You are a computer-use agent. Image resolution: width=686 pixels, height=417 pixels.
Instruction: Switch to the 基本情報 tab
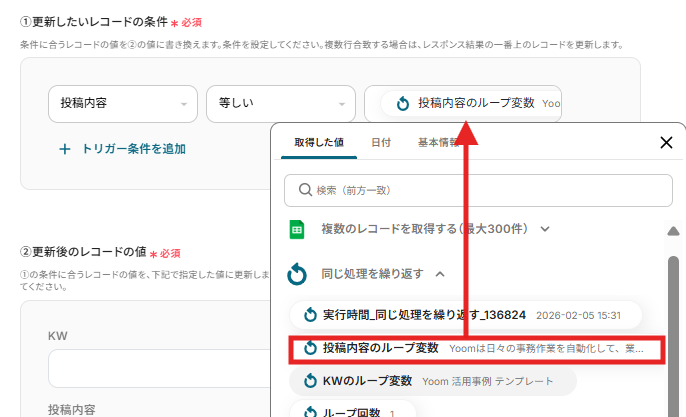click(x=438, y=142)
